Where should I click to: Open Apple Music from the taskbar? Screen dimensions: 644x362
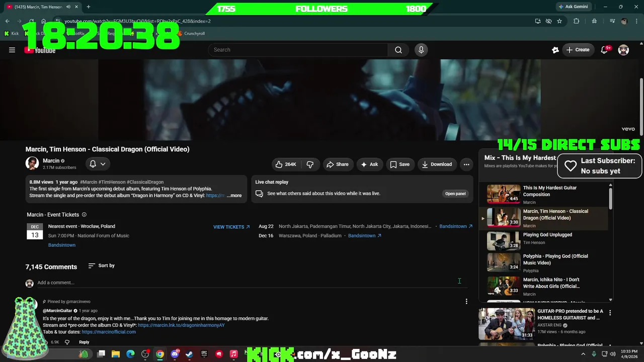point(233,354)
